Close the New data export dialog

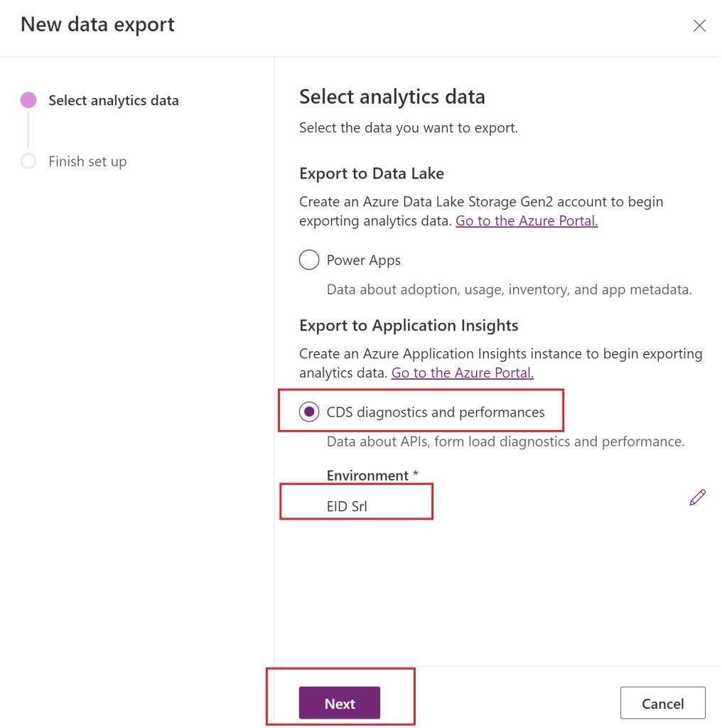pyautogui.click(x=699, y=26)
